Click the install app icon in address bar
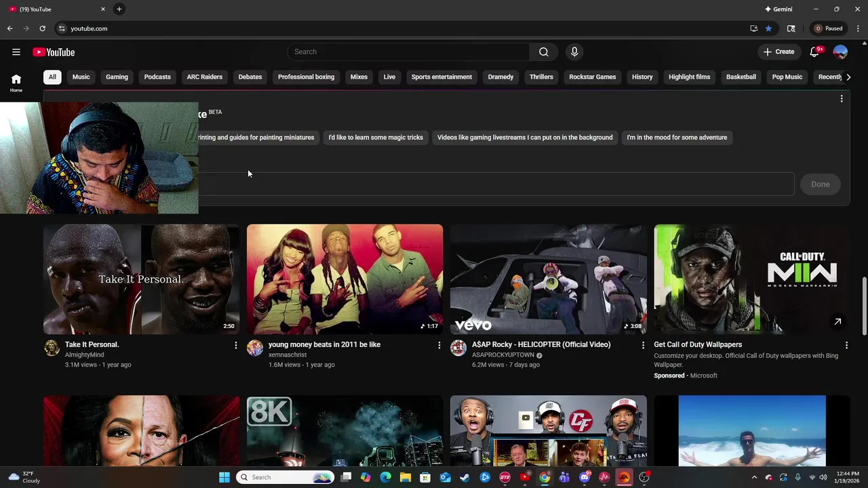 (x=753, y=28)
